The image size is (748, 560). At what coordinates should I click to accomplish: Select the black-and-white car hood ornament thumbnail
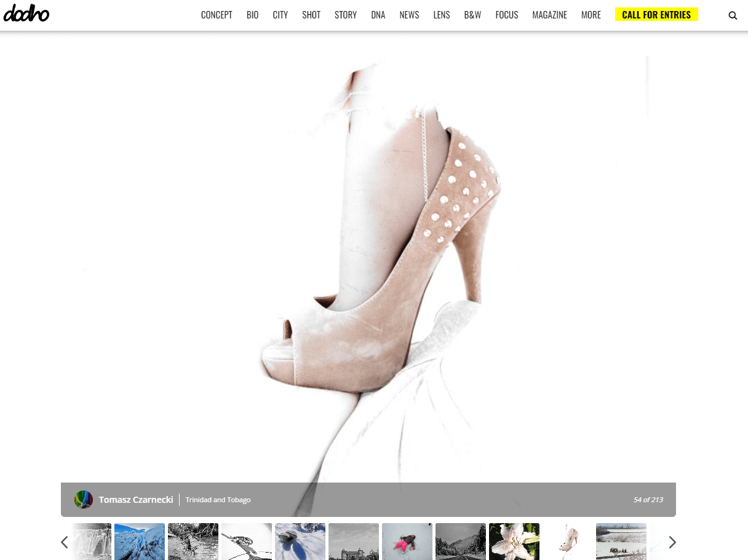point(247,542)
